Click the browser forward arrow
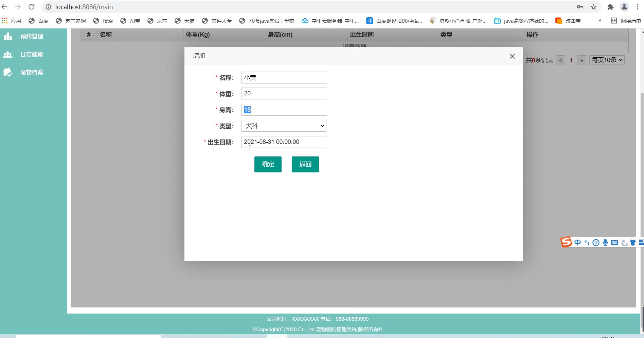644x338 pixels. 18,7
